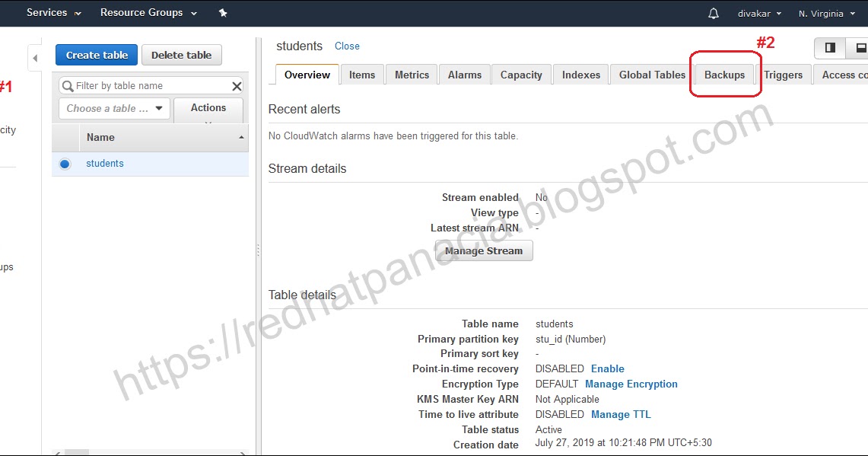Viewport: 868px width, 456px height.
Task: Click the pin icon in the navigation bar
Action: point(223,13)
